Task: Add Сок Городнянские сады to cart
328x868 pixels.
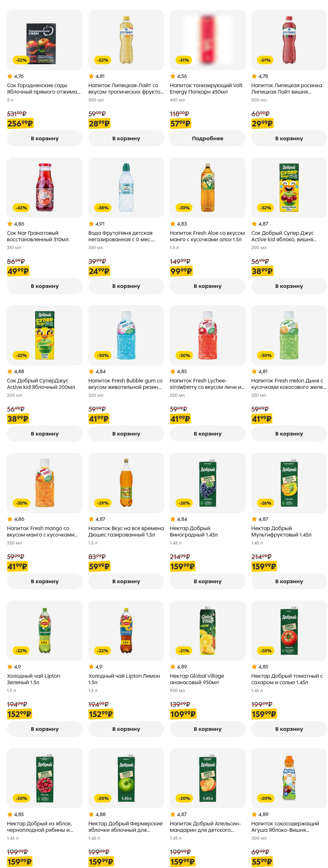Action: tap(45, 138)
